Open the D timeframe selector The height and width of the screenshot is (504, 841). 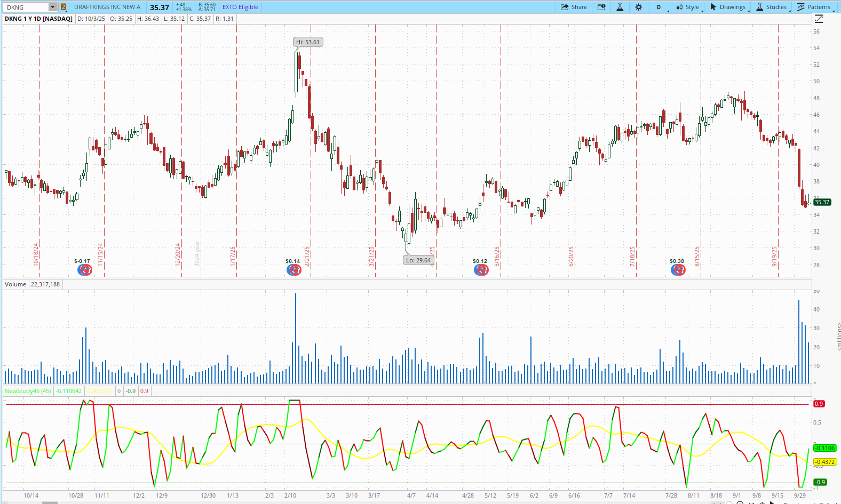point(658,7)
